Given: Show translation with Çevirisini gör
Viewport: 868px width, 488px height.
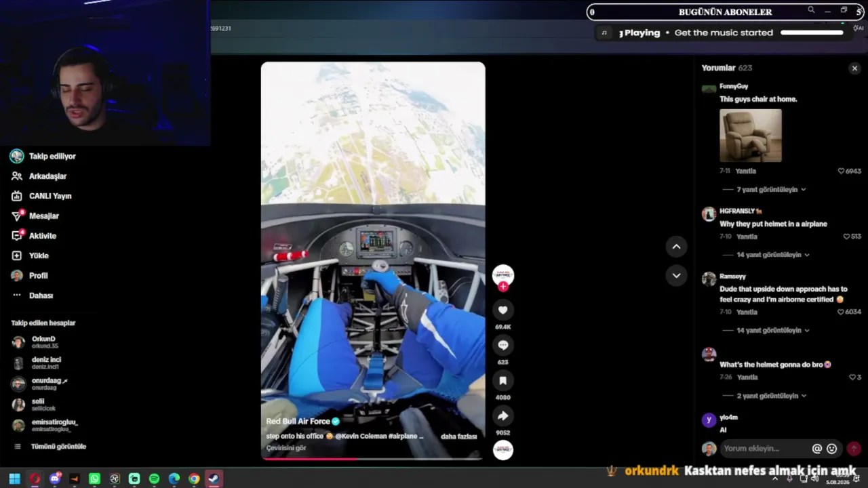Looking at the screenshot, I should pos(286,448).
